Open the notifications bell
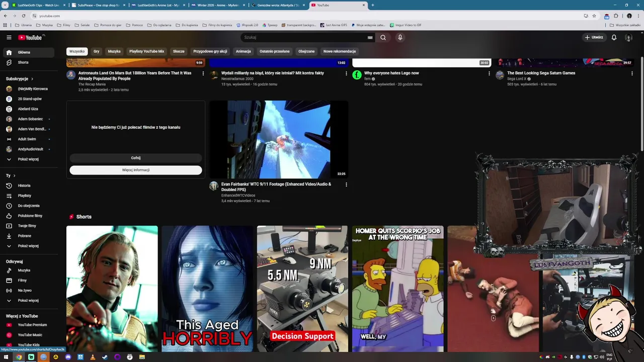 (614, 37)
